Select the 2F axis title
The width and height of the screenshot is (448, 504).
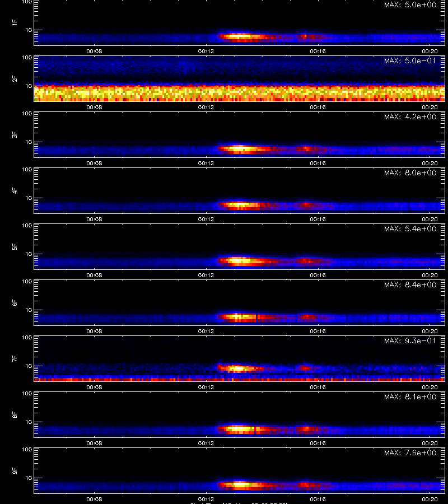15,78
